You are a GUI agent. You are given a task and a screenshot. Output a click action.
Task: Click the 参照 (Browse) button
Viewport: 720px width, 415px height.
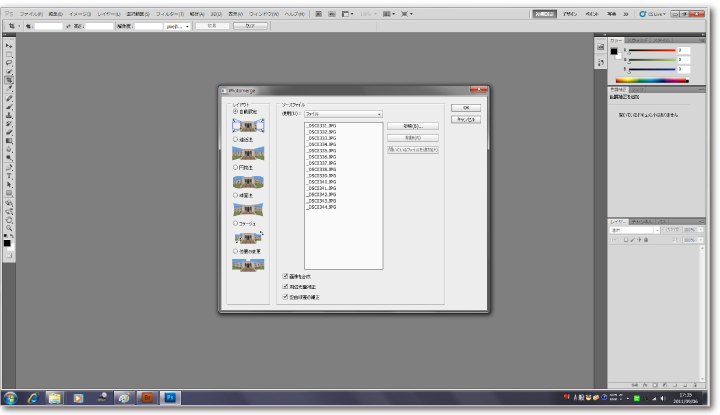tap(412, 126)
